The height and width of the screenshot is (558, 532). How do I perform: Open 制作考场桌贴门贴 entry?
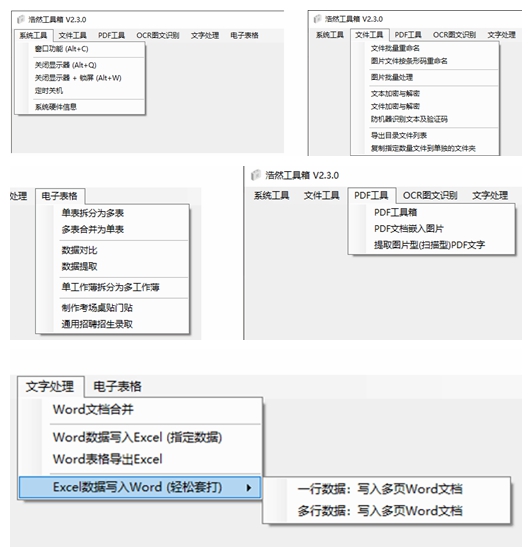(x=97, y=308)
